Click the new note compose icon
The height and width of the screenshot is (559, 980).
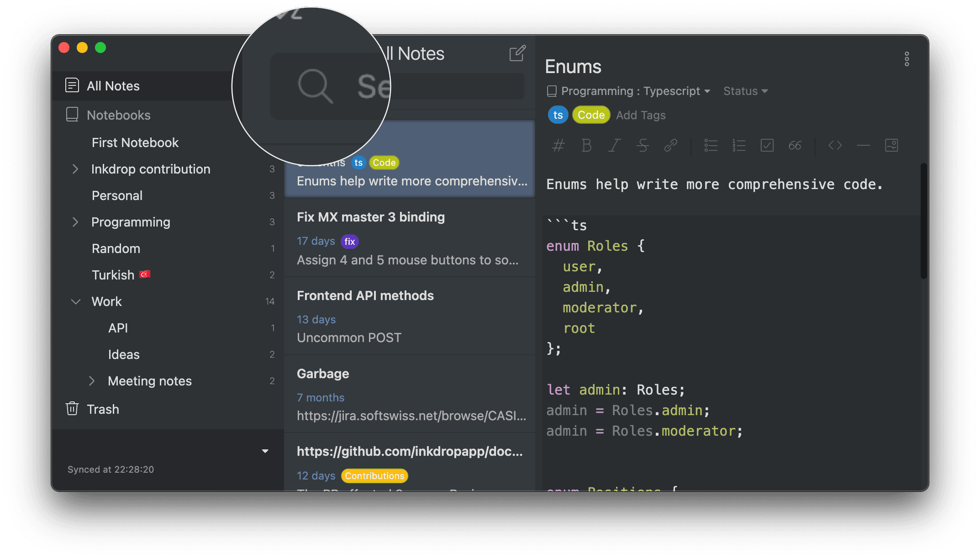[x=517, y=53]
